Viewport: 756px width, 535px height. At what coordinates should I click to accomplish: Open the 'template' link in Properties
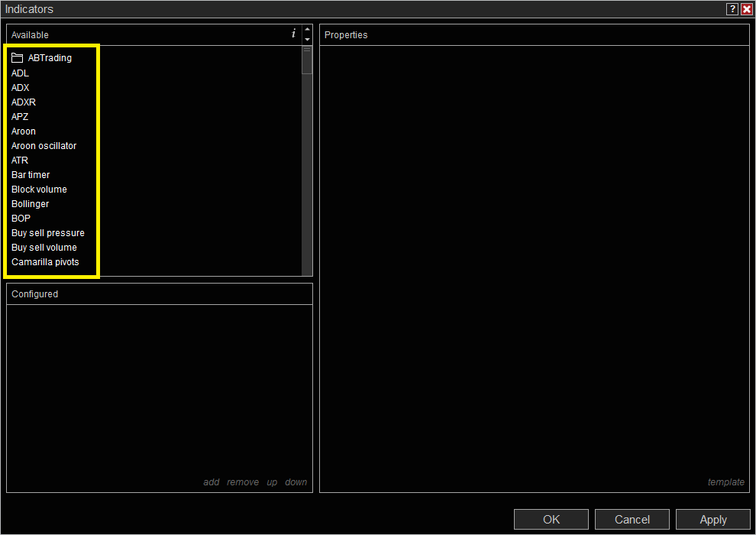click(x=725, y=482)
